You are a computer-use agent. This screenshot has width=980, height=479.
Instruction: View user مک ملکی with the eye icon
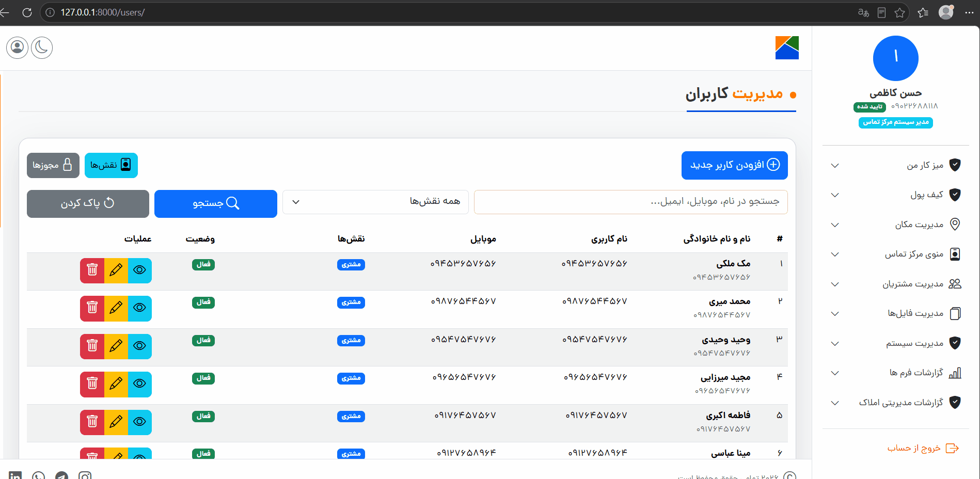tap(139, 270)
